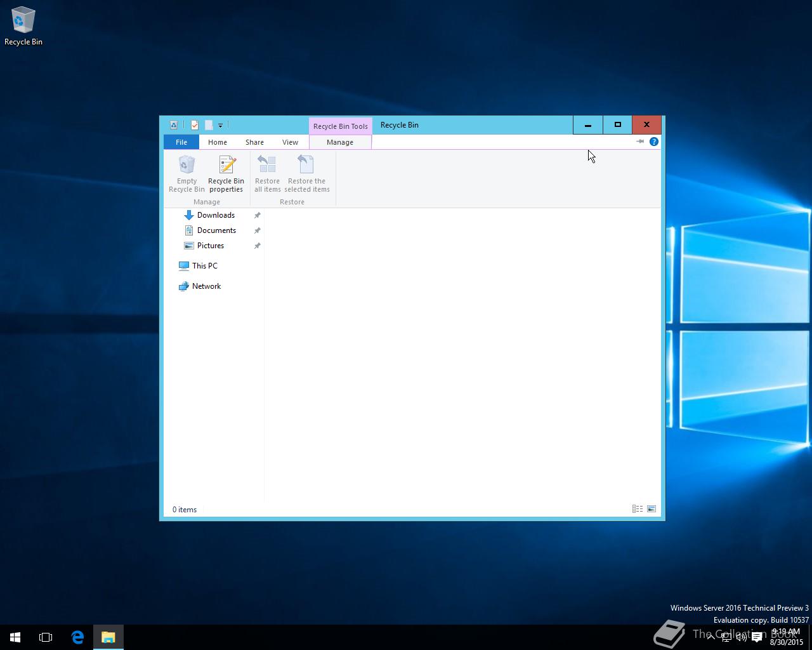Open Task View from the taskbar
Screen dimensions: 812x650
(x=46, y=637)
